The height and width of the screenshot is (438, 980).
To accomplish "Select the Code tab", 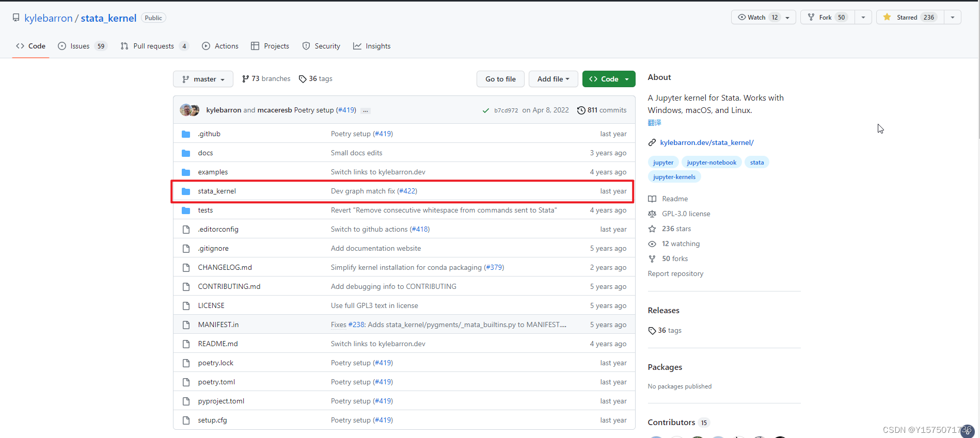I will click(x=30, y=46).
